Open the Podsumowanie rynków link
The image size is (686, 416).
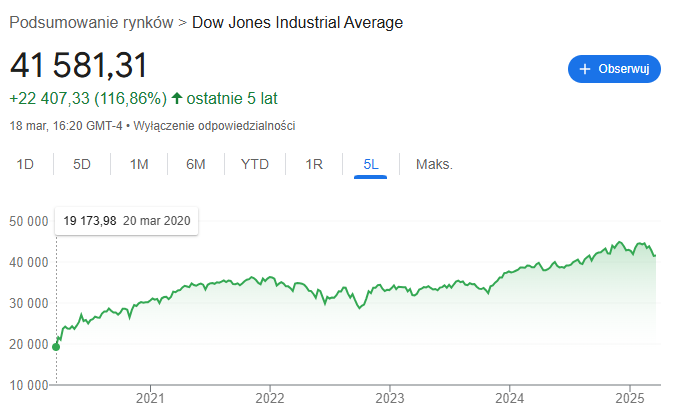(91, 22)
